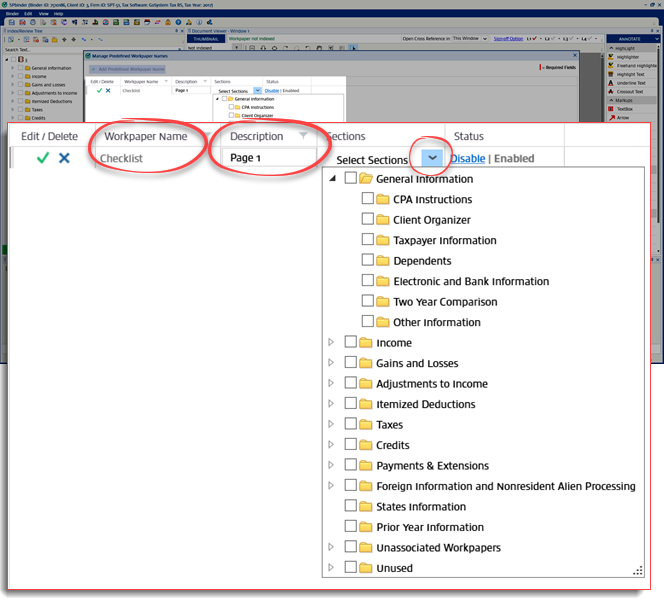
Task: Check the Payments & Extensions checkbox
Action: [x=351, y=464]
